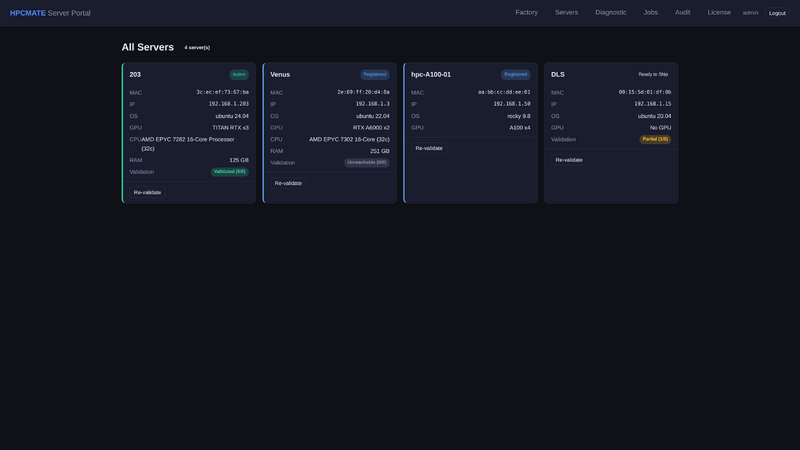
Task: Click the All Servers heading
Action: (x=147, y=47)
